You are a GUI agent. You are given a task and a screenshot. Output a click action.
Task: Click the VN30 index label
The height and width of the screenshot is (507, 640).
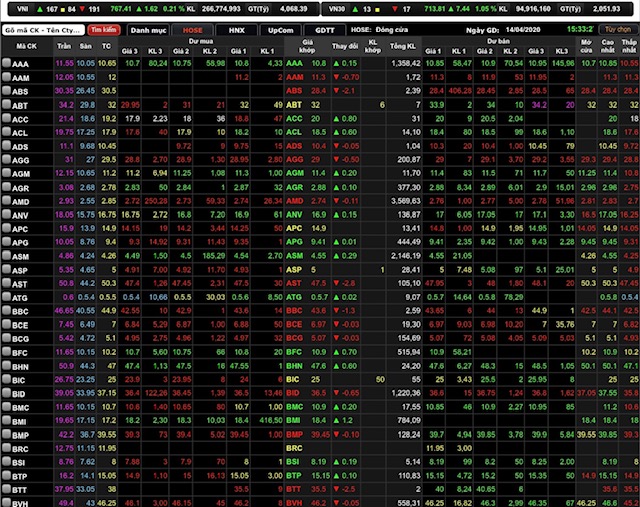[338, 7]
